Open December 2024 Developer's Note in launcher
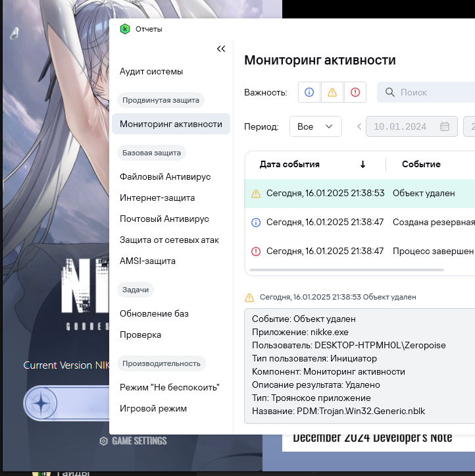 372,438
